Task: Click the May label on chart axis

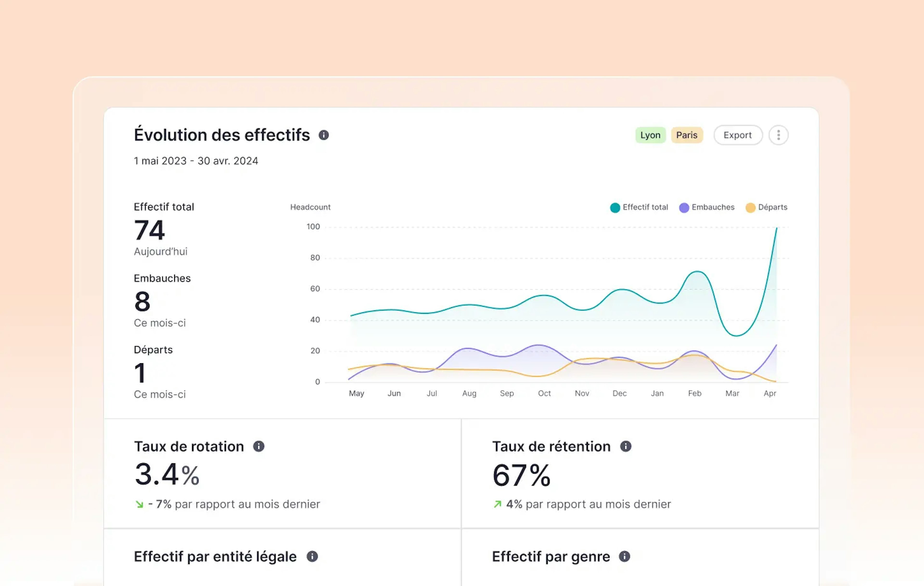Action: click(356, 394)
